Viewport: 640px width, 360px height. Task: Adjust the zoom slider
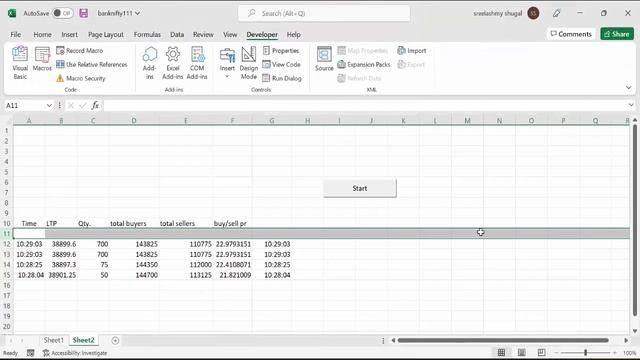point(585,353)
